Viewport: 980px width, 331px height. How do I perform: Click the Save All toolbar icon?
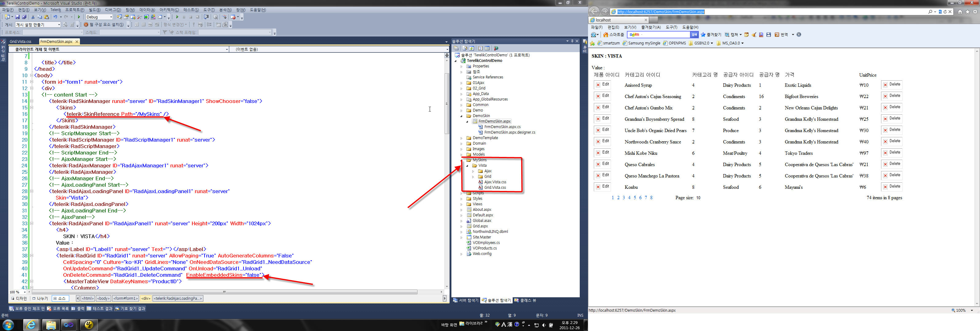pos(24,17)
